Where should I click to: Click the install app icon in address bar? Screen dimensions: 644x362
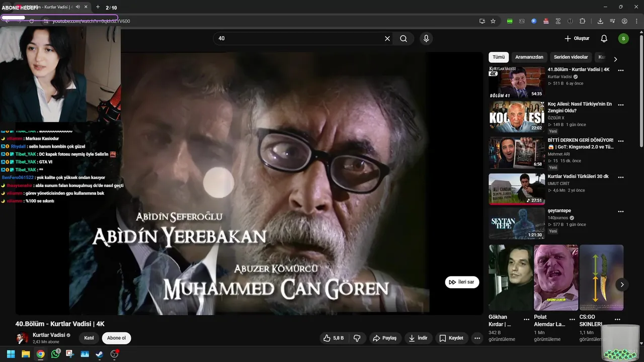coord(482,21)
